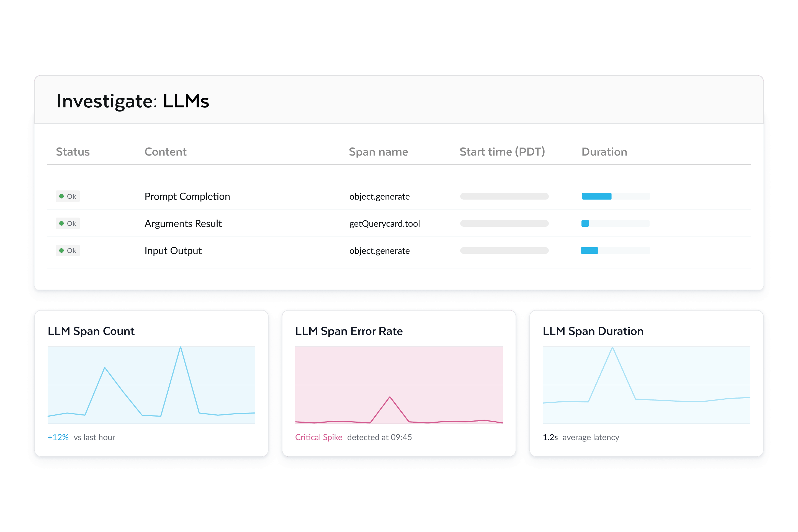Screen dimensions: 798x532
Task: Click object.generate span in Input Output row
Action: click(x=380, y=251)
